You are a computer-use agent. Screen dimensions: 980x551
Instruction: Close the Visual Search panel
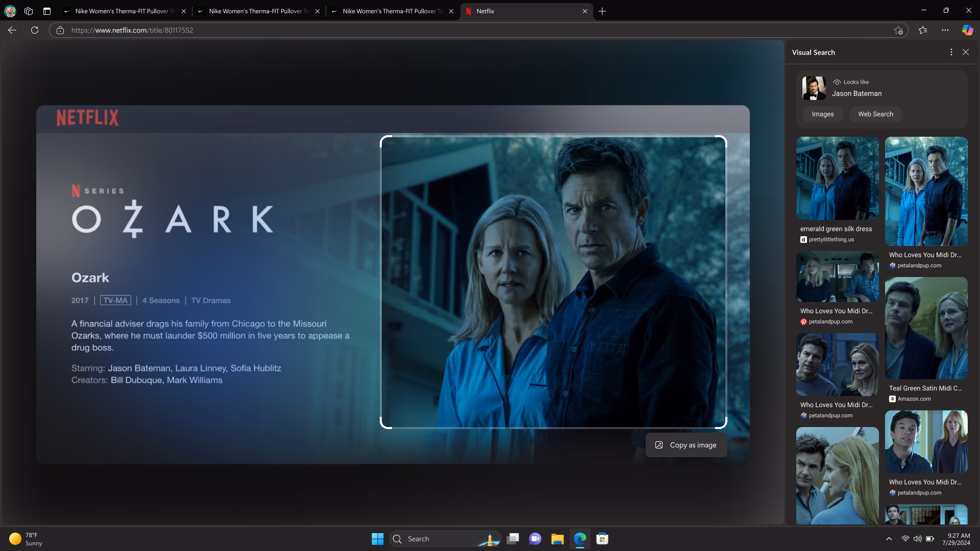(x=965, y=52)
